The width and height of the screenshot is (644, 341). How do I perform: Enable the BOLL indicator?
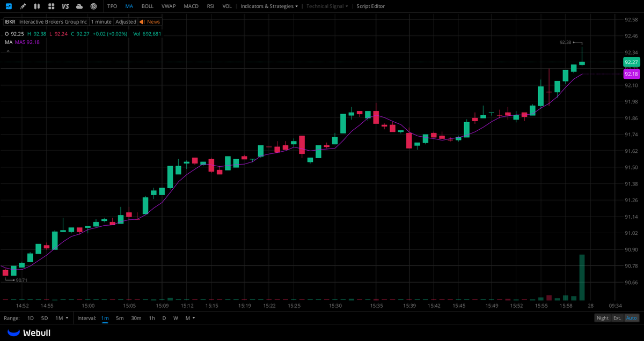148,6
